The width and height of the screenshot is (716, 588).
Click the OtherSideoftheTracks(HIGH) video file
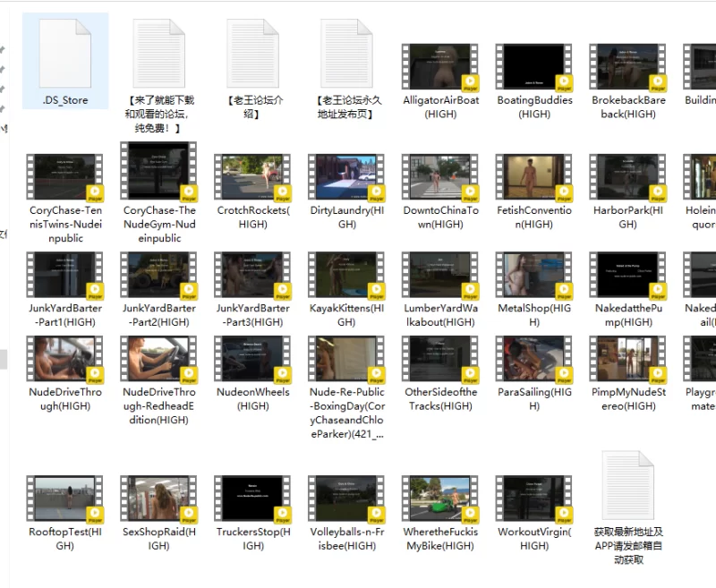click(440, 359)
